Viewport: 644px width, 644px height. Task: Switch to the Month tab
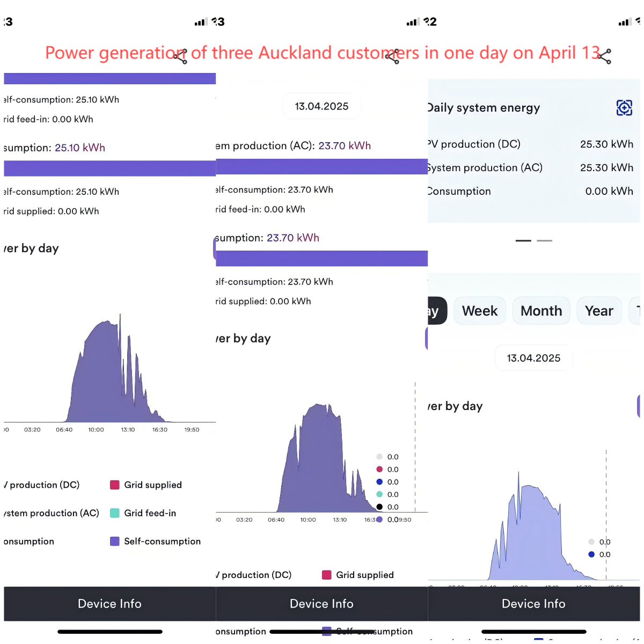coord(541,311)
